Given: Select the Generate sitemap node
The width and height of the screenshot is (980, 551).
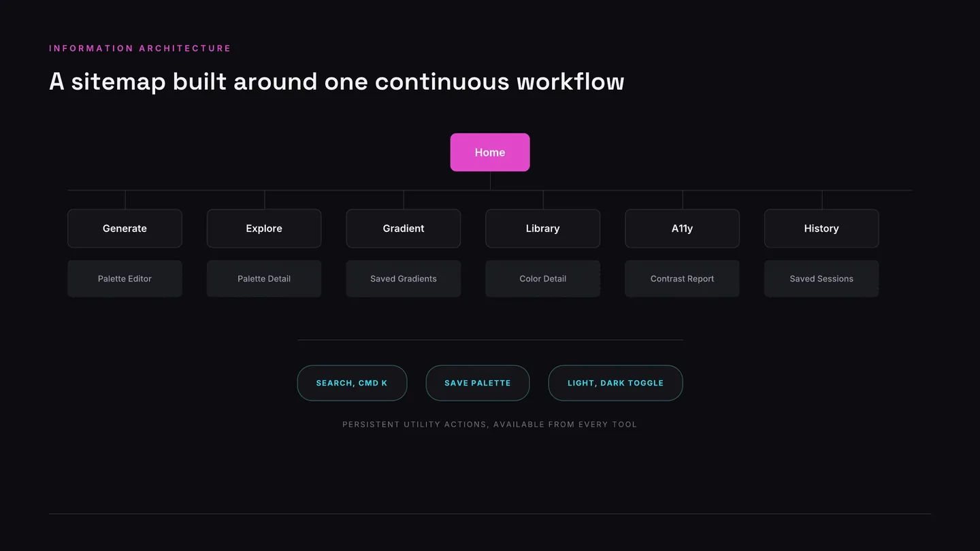Looking at the screenshot, I should 125,229.
